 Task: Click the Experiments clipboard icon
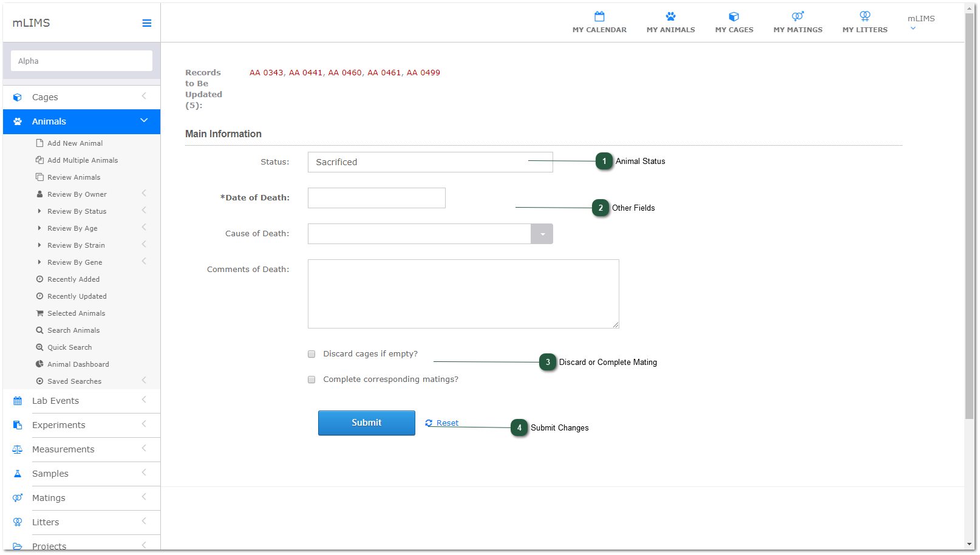pyautogui.click(x=18, y=425)
